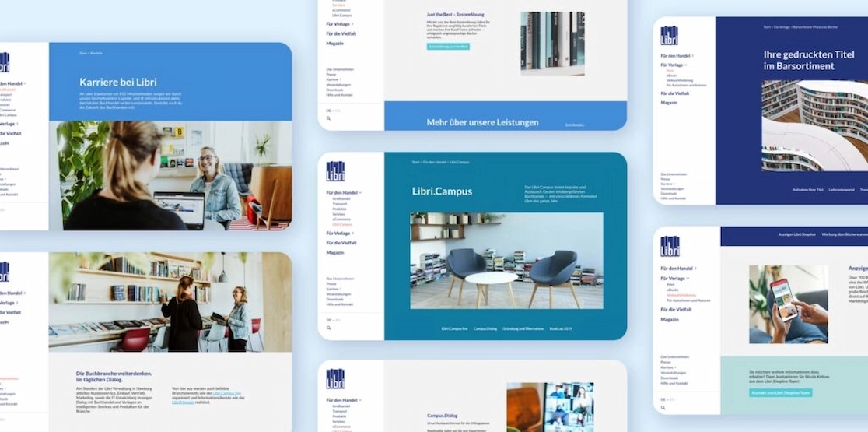Screen dimensions: 868x432
Task: Click the Systemlösung Just the Best button
Action: (449, 47)
